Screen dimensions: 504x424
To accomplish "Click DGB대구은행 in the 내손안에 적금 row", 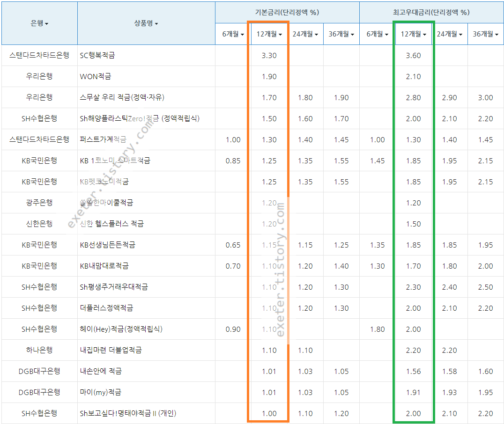I will tap(39, 371).
